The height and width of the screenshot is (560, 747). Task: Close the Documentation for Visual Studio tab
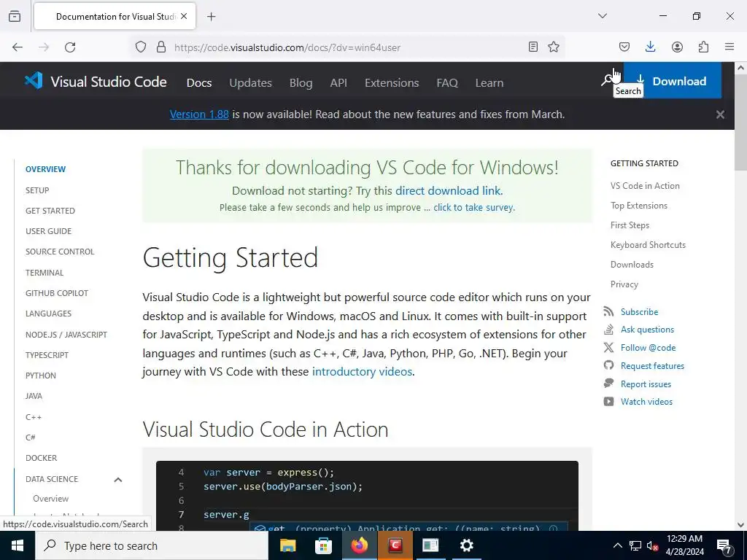(184, 16)
